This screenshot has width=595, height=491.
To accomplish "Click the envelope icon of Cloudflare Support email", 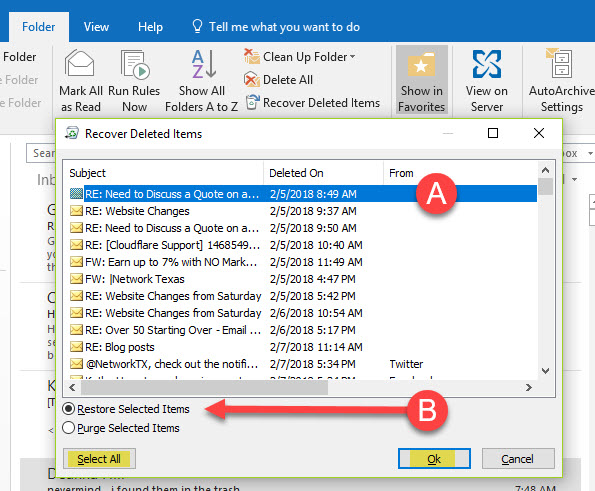I will 76,245.
